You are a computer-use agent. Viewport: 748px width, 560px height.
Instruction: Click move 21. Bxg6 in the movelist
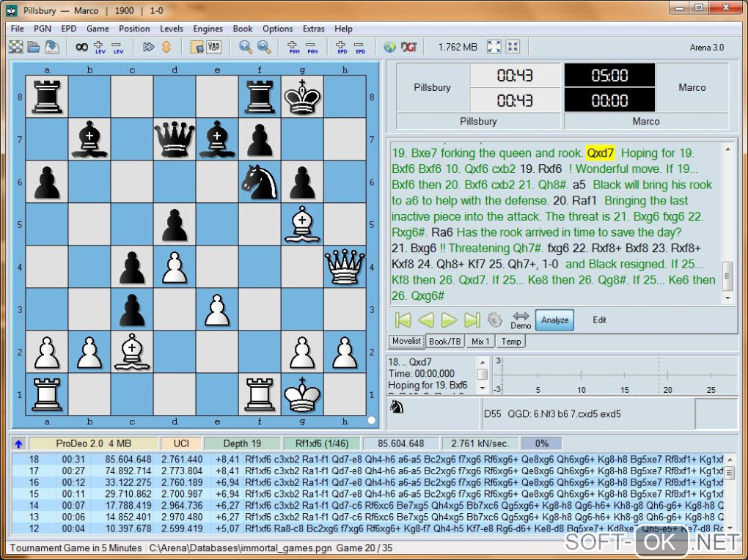[414, 248]
